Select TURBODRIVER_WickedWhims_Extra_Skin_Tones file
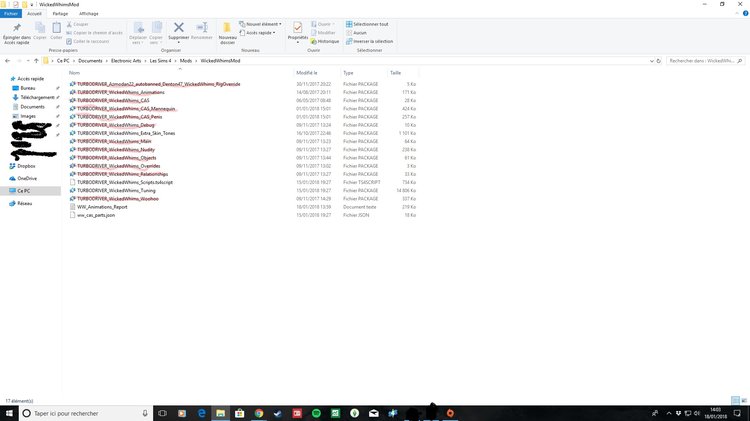The image size is (750, 421). 126,133
